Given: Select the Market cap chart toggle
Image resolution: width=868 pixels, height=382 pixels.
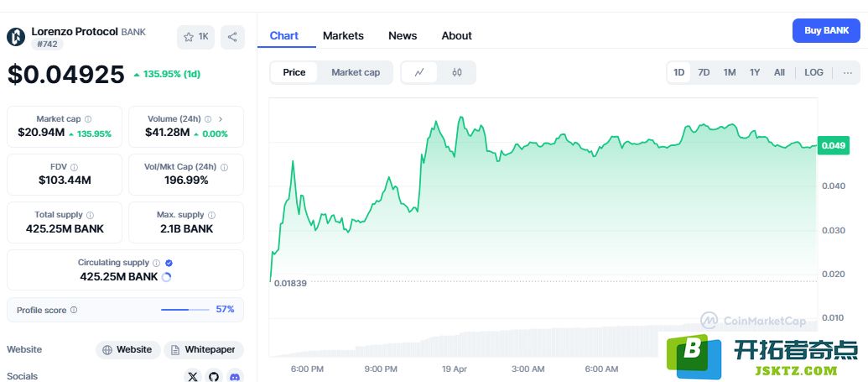Looking at the screenshot, I should pyautogui.click(x=356, y=73).
